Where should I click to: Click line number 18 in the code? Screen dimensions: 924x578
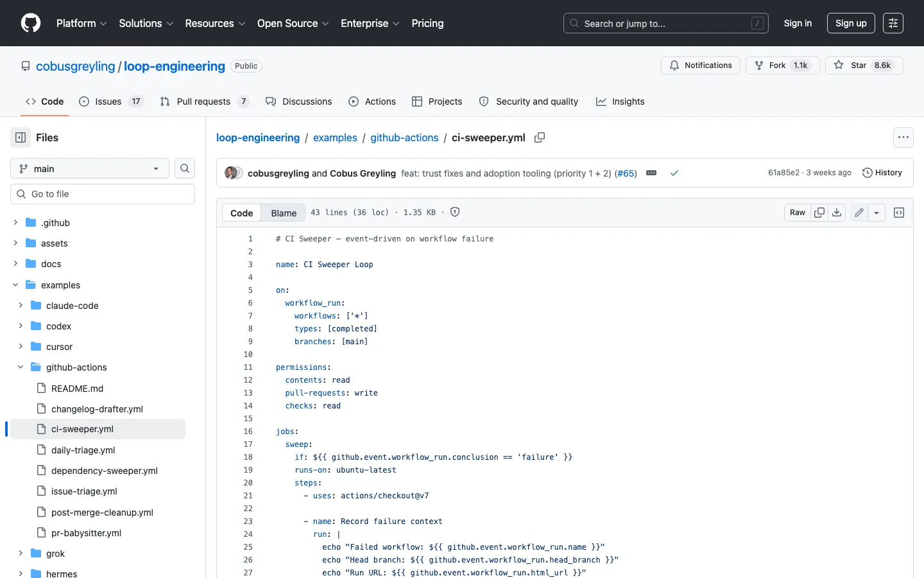248,457
